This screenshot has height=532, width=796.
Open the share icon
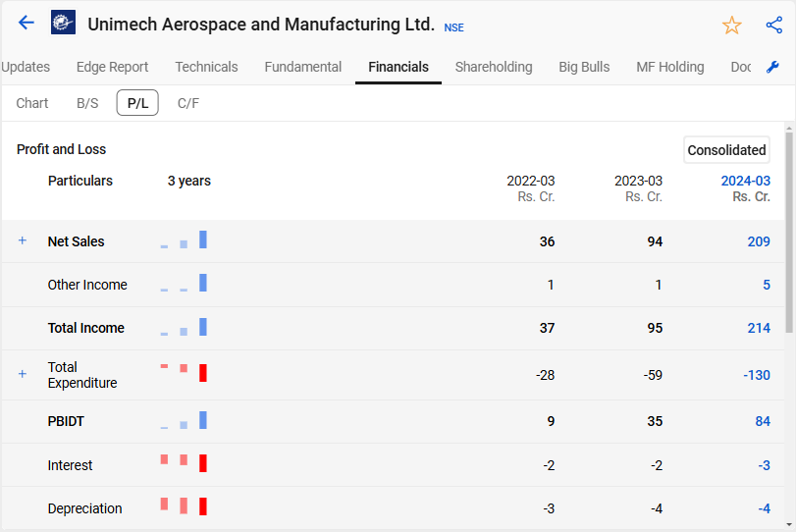774,25
